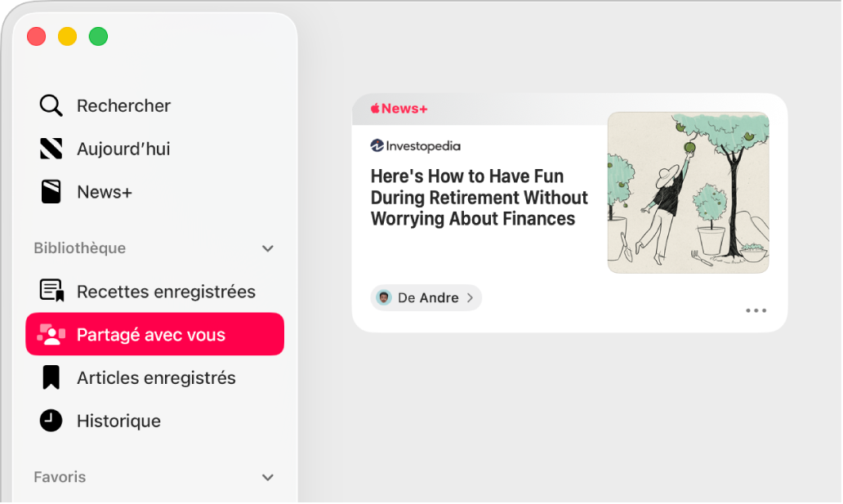Image resolution: width=843 pixels, height=504 pixels.
Task: Expand the Favoris section
Action: tap(266, 477)
